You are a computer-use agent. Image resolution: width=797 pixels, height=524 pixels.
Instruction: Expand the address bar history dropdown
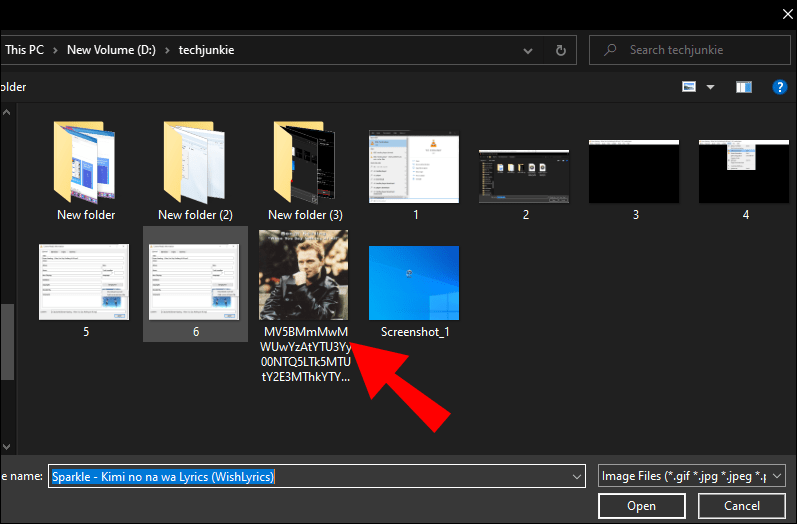[528, 50]
